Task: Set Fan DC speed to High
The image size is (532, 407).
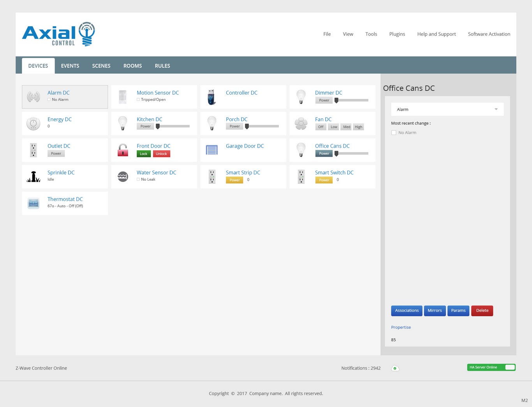Action: click(x=358, y=127)
